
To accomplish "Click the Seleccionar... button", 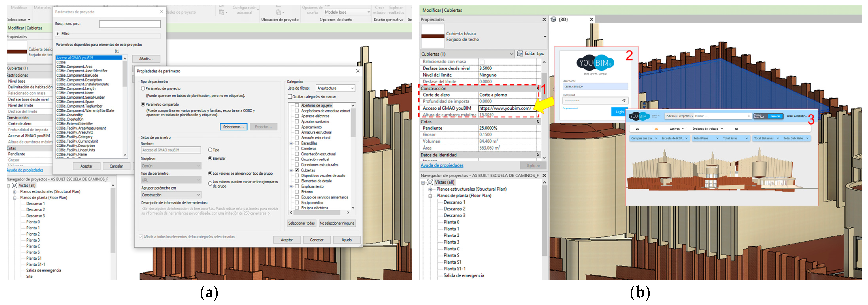I will [x=233, y=127].
